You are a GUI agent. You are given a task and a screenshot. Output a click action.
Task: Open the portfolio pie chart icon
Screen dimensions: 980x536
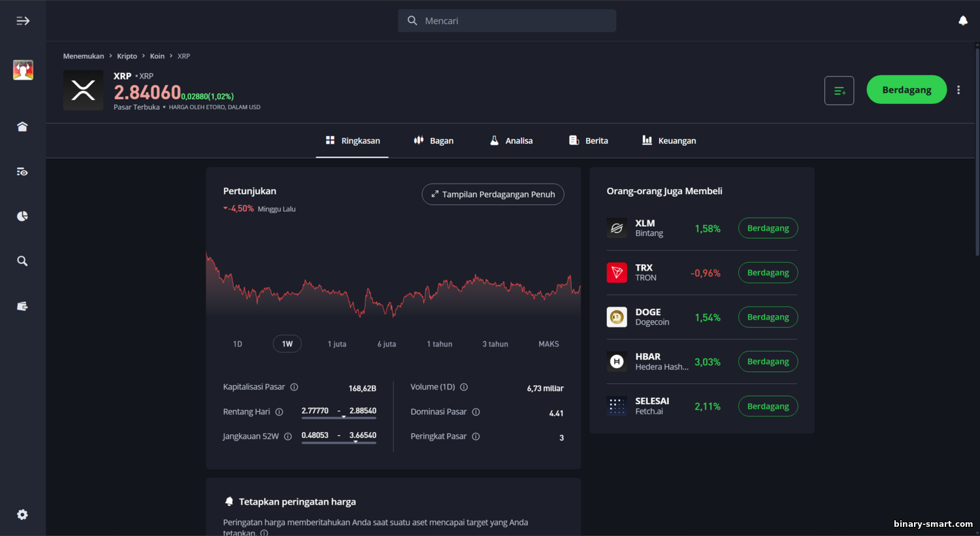pyautogui.click(x=22, y=216)
